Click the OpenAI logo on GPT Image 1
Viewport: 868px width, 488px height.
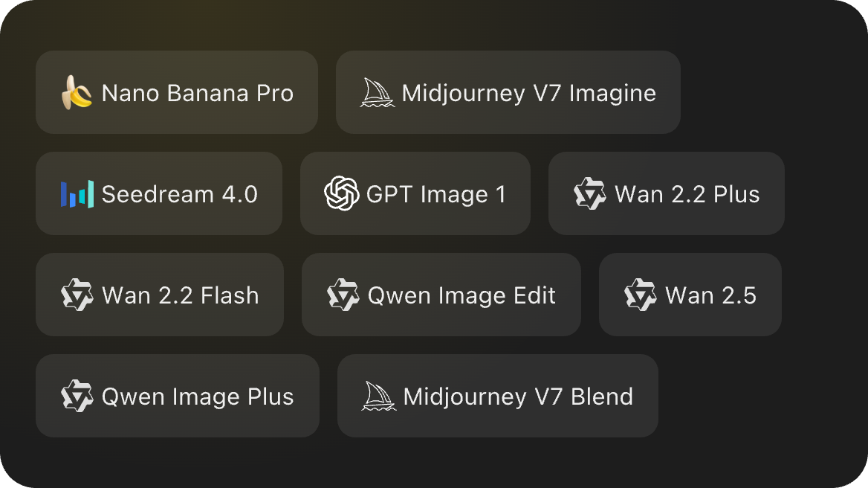340,193
